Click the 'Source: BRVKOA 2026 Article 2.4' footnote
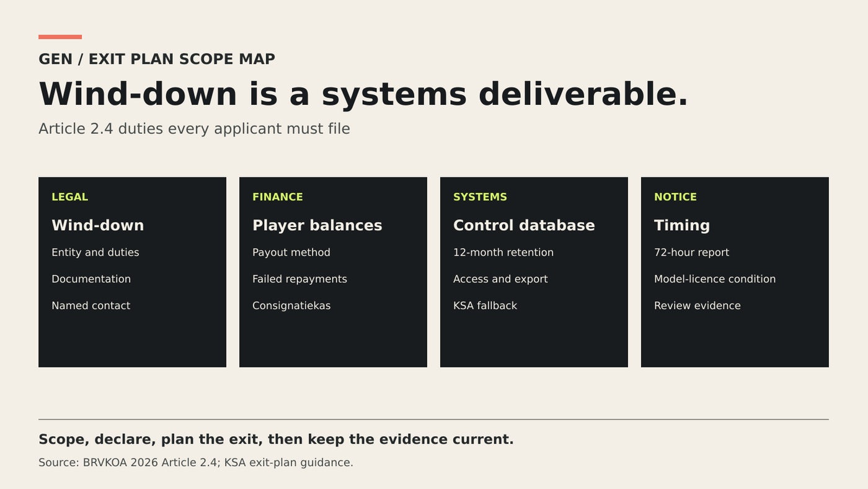868x489 pixels. pyautogui.click(x=196, y=462)
